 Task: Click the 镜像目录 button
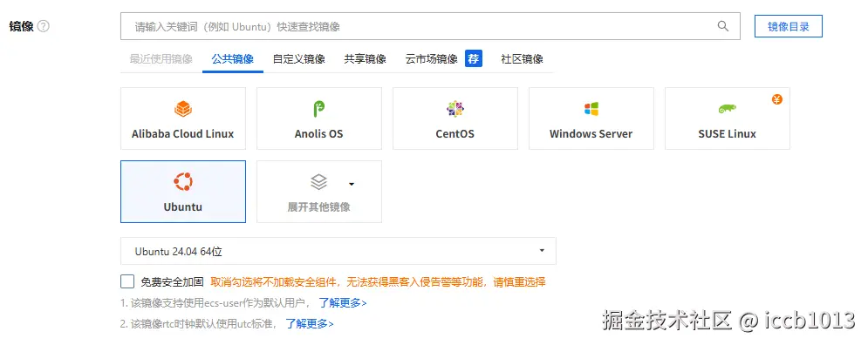pos(789,26)
